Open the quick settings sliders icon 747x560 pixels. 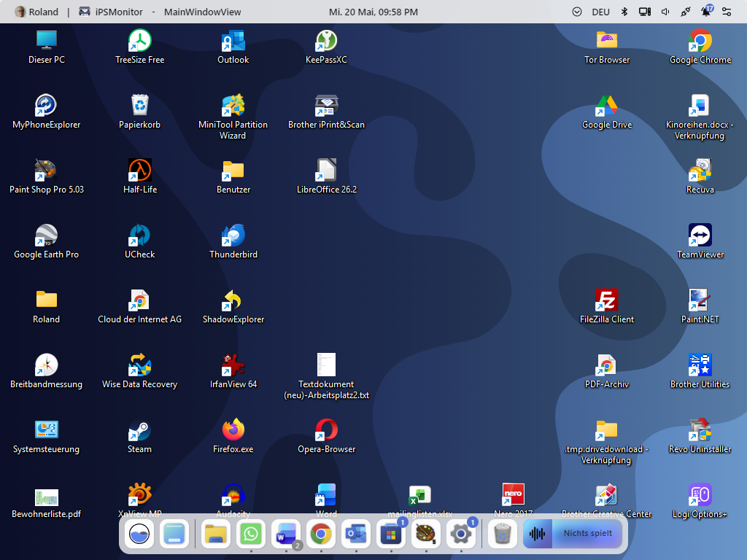point(727,12)
